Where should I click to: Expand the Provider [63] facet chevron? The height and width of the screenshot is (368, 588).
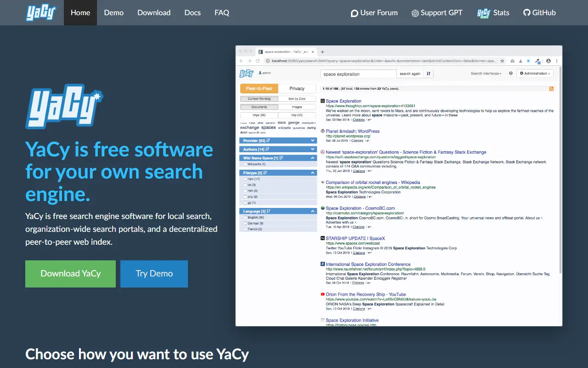[x=313, y=141]
